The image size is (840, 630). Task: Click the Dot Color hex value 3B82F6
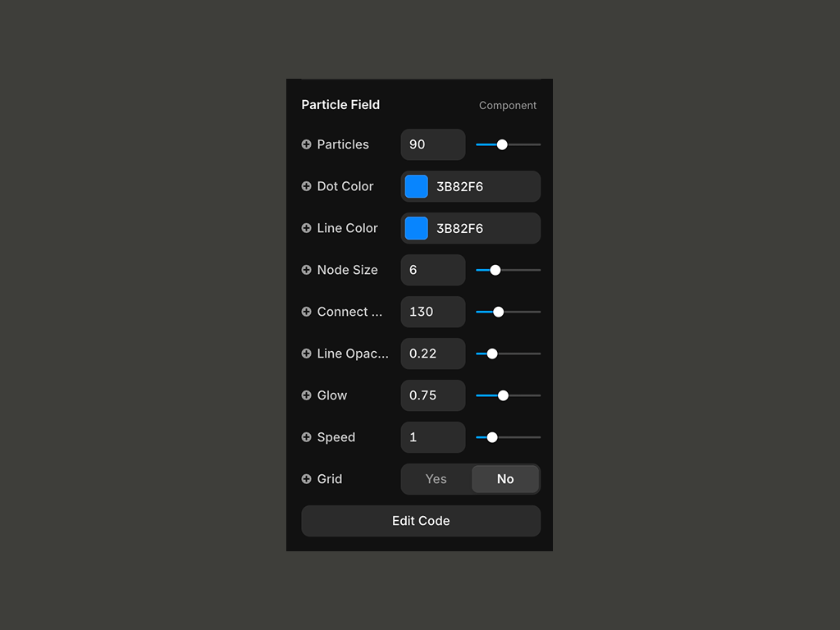coord(459,187)
